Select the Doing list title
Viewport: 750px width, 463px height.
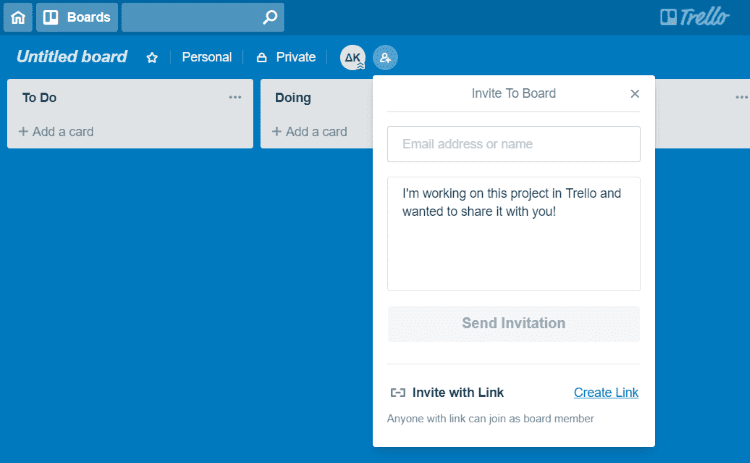point(293,98)
